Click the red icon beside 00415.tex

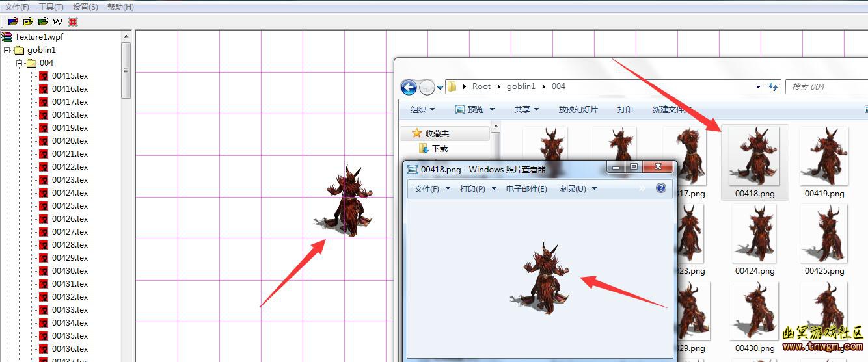click(x=44, y=76)
